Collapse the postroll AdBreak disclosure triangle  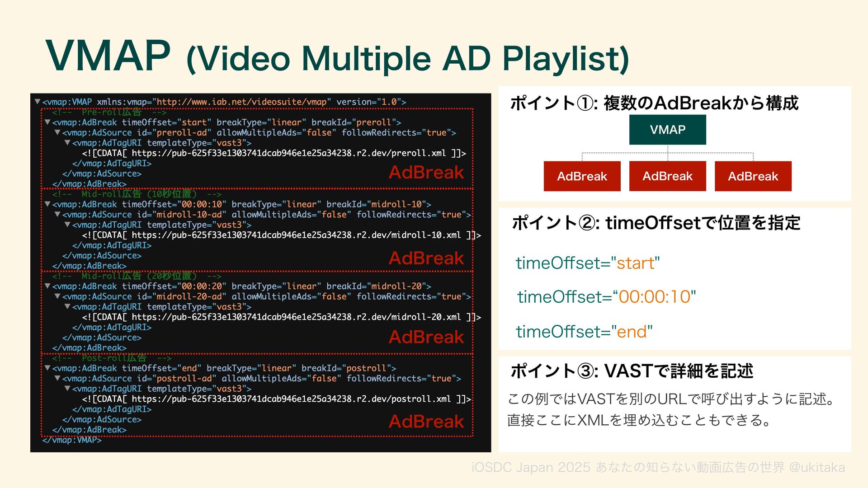coord(47,368)
